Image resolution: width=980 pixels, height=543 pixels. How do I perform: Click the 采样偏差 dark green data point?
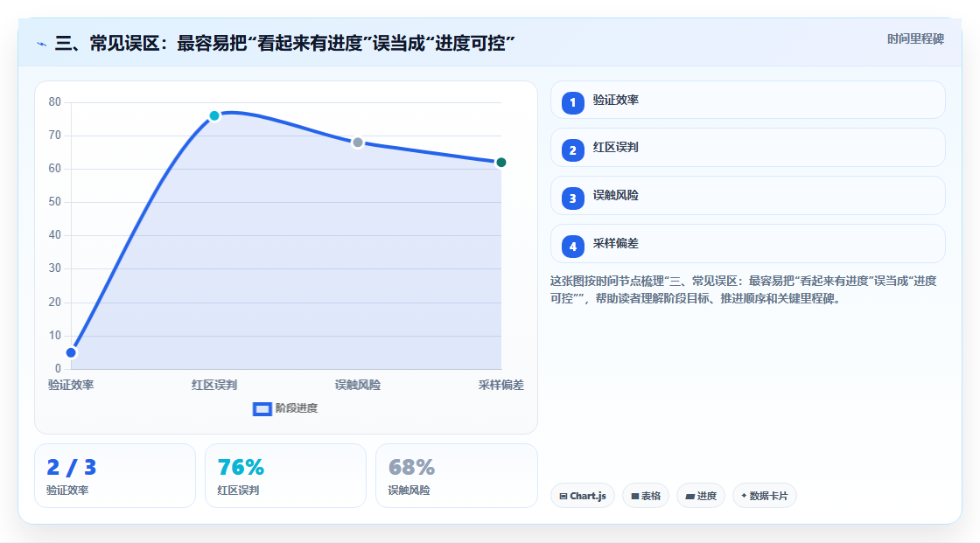coord(500,163)
